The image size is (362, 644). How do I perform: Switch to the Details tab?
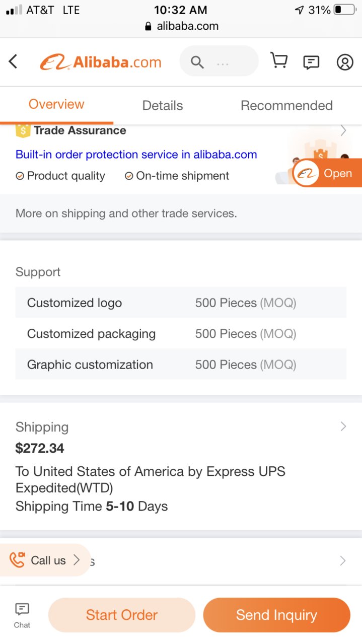coord(163,105)
